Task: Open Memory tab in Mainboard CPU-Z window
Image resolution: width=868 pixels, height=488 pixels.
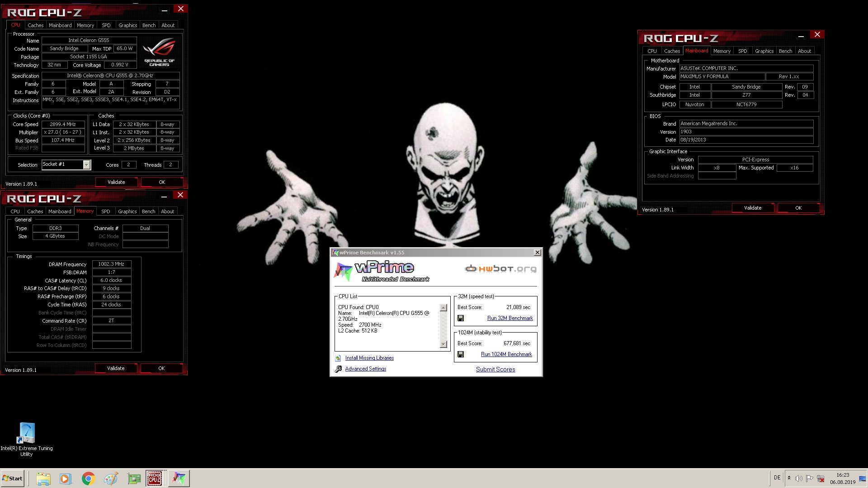Action: 722,51
